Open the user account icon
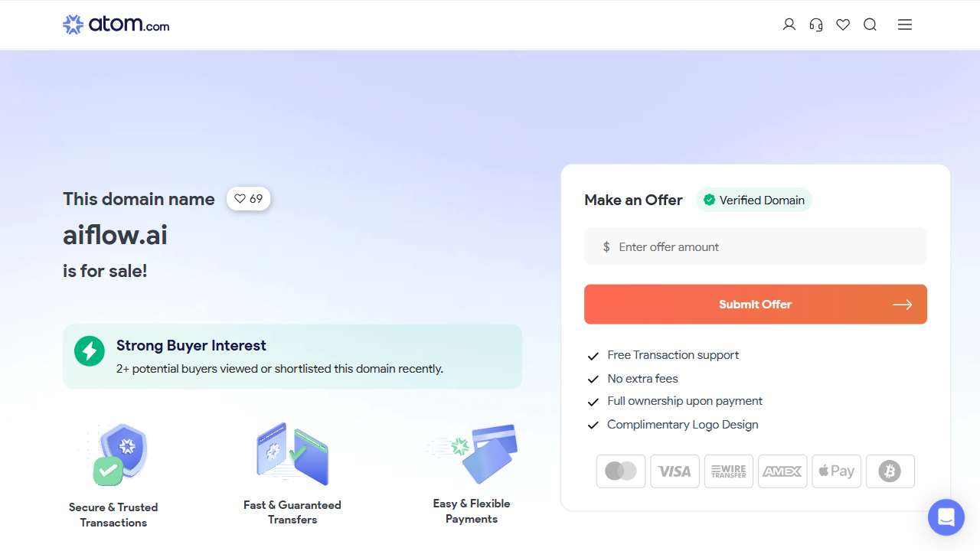Viewport: 980px width, 551px height. pyautogui.click(x=789, y=24)
